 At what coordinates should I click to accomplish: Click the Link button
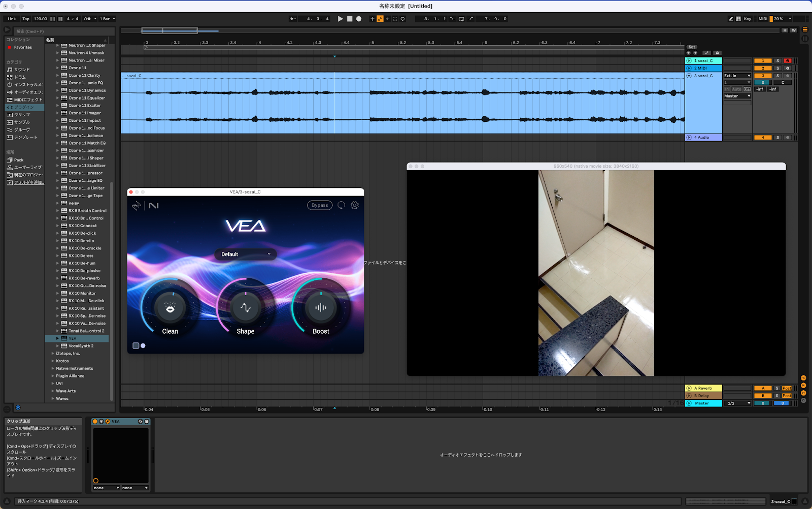[x=12, y=19]
